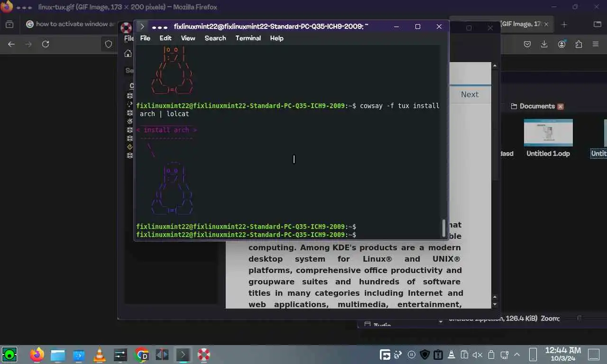
Task: Toggle the muted volume tray icon
Action: (478, 355)
